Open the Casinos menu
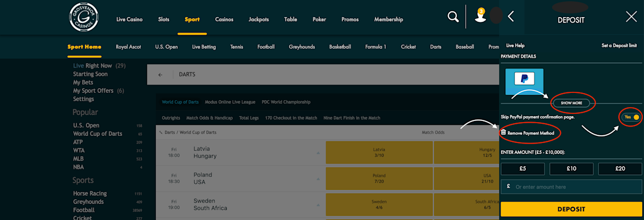Viewport: 644px width, 220px height. pos(224,19)
